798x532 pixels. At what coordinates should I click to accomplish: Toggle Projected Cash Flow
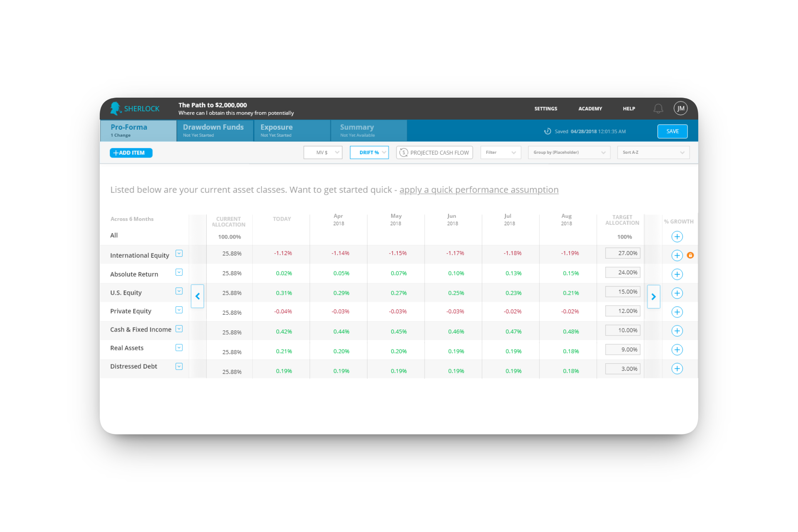pos(434,153)
